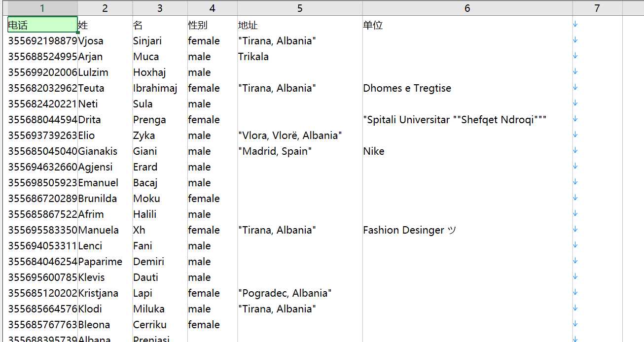Select the Vjosa name cell
This screenshot has width=644, height=342.
tap(105, 41)
